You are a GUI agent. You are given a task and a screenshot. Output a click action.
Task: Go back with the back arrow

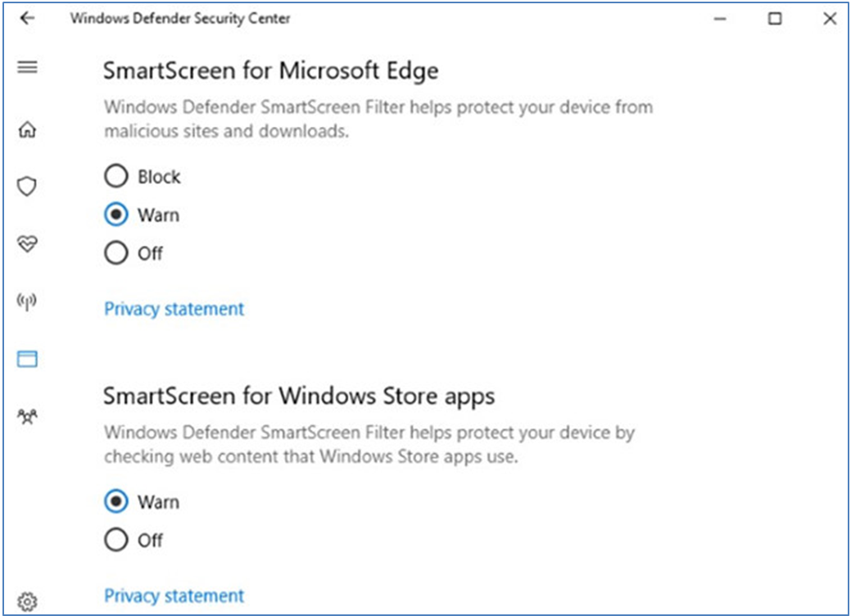click(27, 19)
